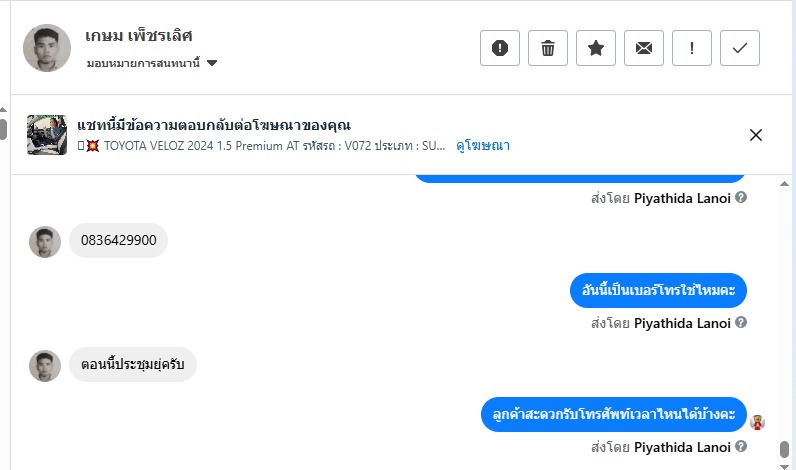Click the ตอนนี้ประชุมยุ่ครับ message bubble
Viewport: 796px width, 470px height.
point(133,365)
